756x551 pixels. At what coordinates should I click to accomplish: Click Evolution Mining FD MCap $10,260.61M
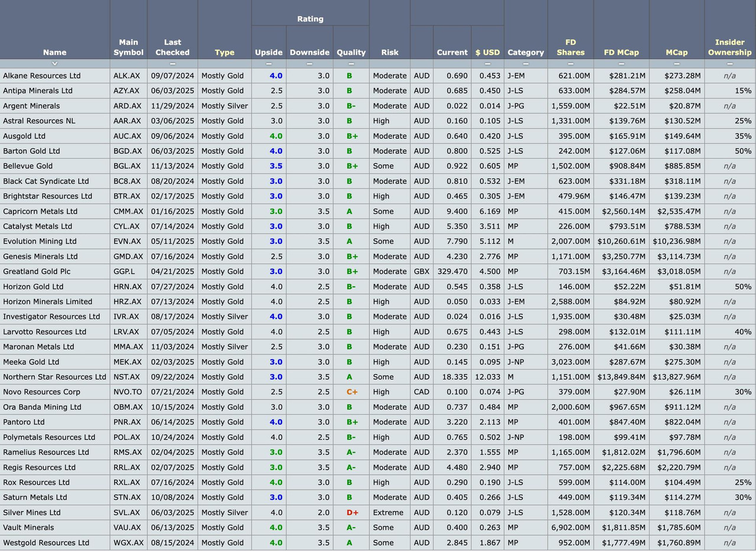(621, 242)
